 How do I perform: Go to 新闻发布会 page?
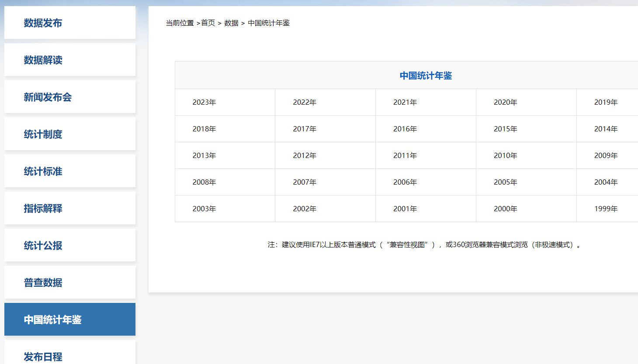[x=48, y=97]
